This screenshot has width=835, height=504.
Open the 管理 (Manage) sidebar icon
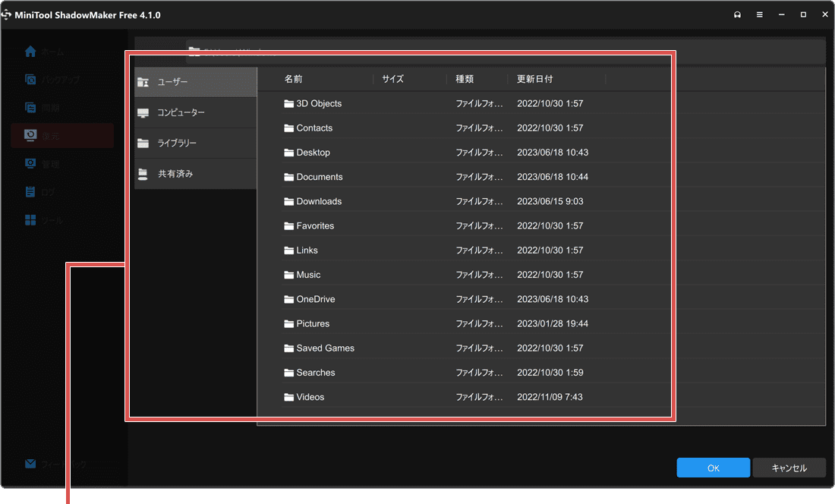tap(30, 163)
